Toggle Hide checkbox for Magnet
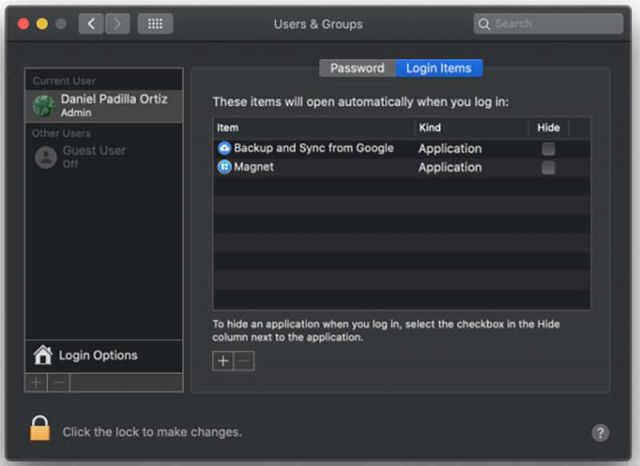The width and height of the screenshot is (640, 466). point(548,167)
